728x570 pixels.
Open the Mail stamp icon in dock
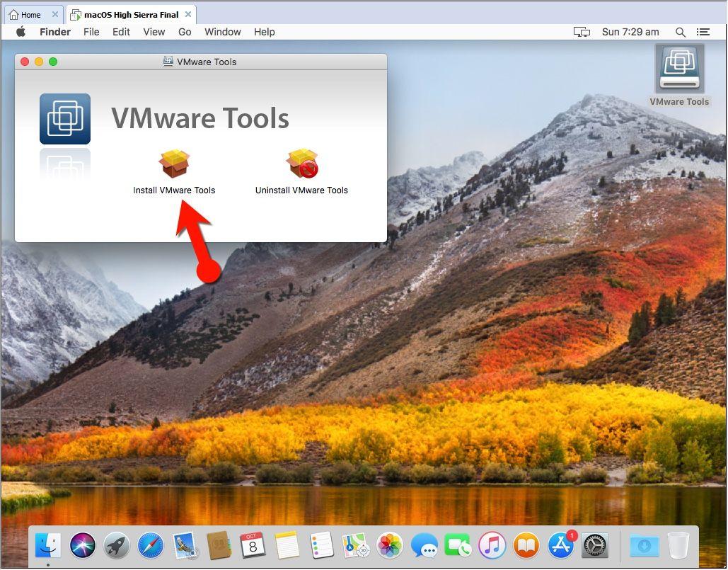185,545
